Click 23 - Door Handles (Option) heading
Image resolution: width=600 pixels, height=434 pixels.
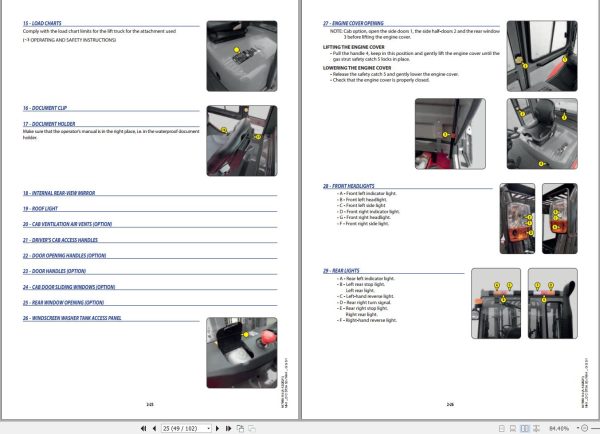54,271
